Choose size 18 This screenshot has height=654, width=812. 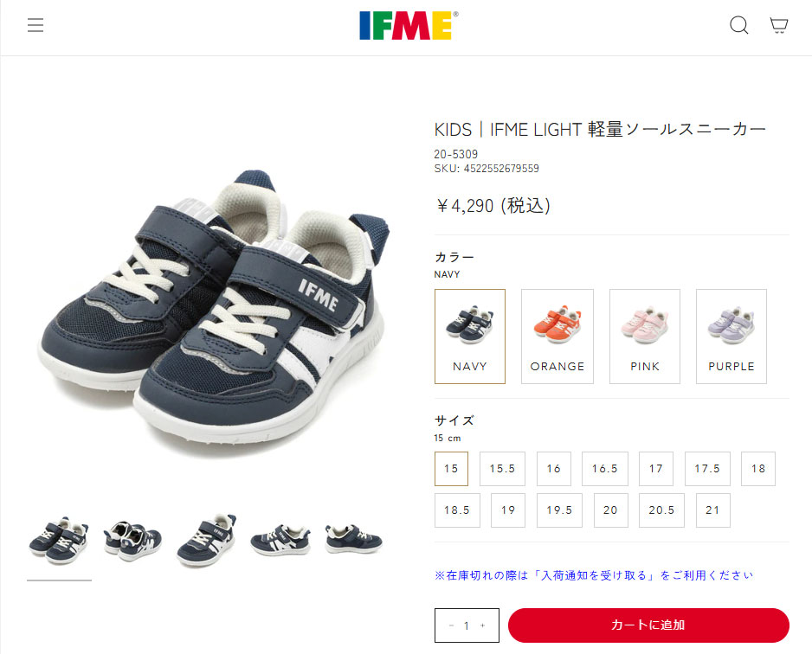pyautogui.click(x=758, y=469)
